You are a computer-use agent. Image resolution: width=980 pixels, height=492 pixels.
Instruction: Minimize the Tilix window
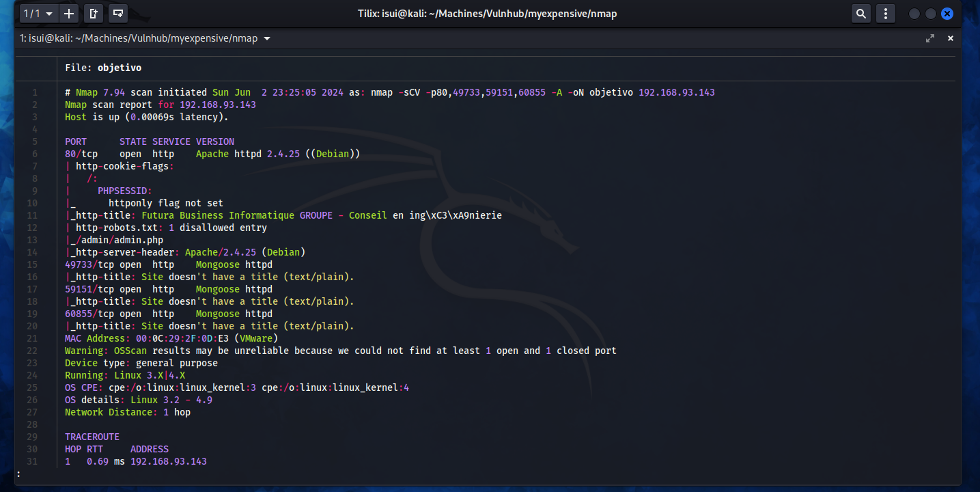tap(914, 14)
